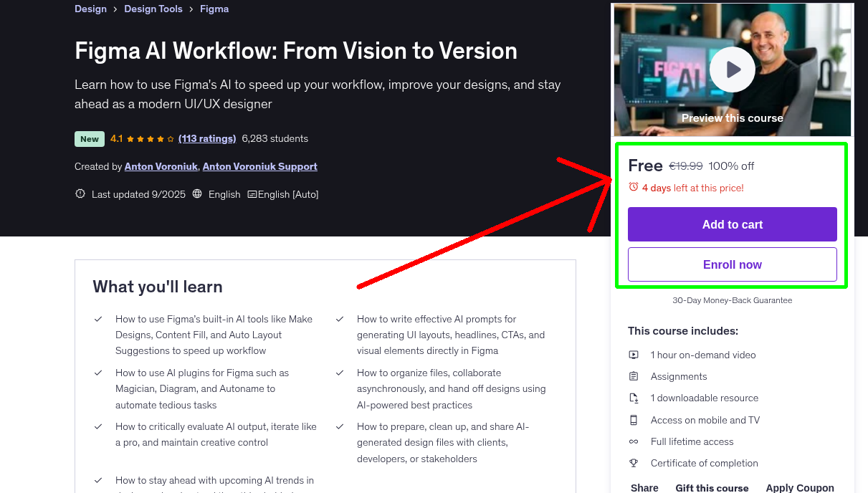Image resolution: width=868 pixels, height=493 pixels.
Task: Click the Share button
Action: (644, 488)
